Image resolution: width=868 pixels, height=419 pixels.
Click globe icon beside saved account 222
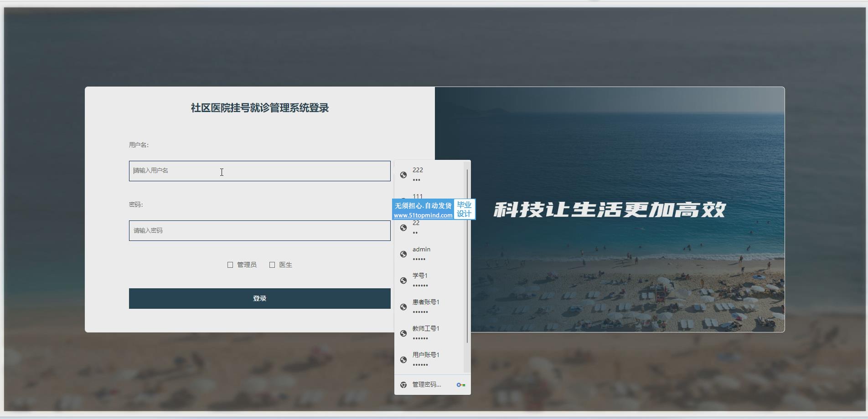click(x=403, y=175)
